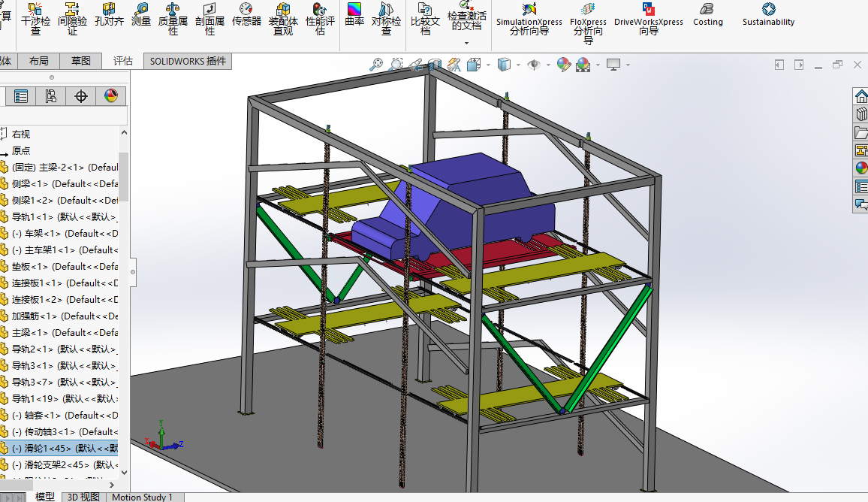The height and width of the screenshot is (502, 868).
Task: Open the 布局 (Layout) tab
Action: click(39, 61)
